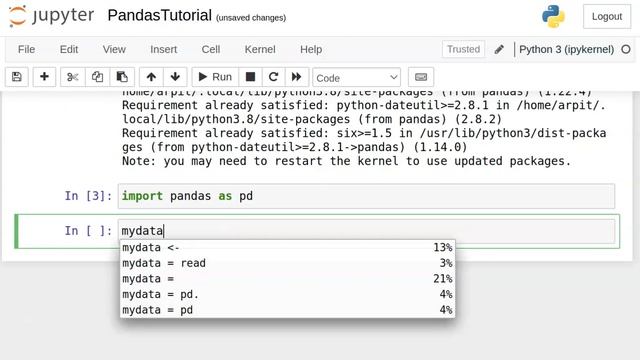The height and width of the screenshot is (360, 640).
Task: Open the File menu
Action: point(27,49)
